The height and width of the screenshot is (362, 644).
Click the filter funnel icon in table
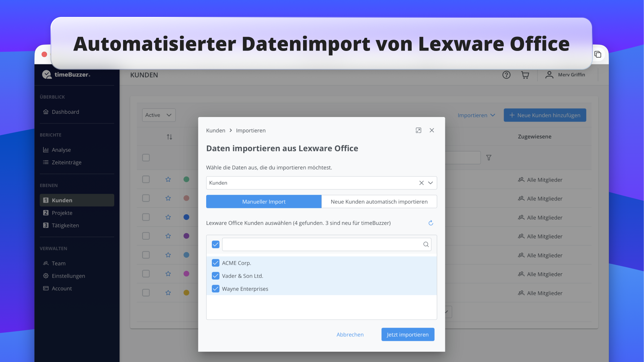pos(488,158)
